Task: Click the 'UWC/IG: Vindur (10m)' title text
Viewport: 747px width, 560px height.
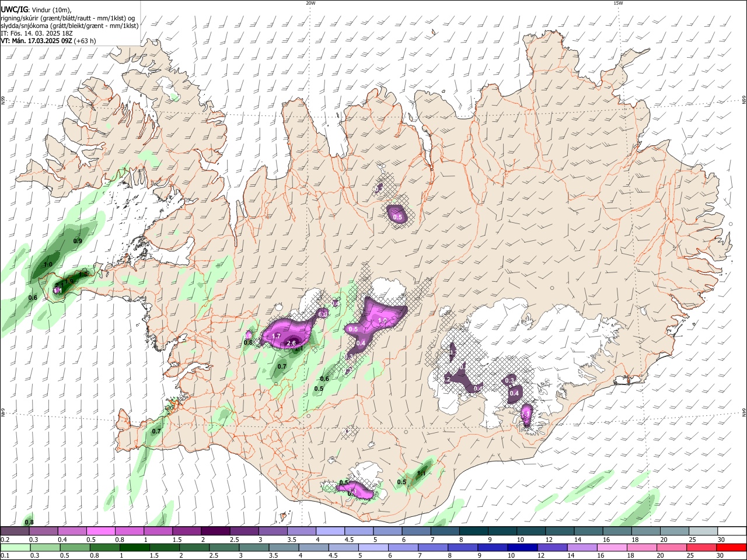Action: tap(37, 9)
